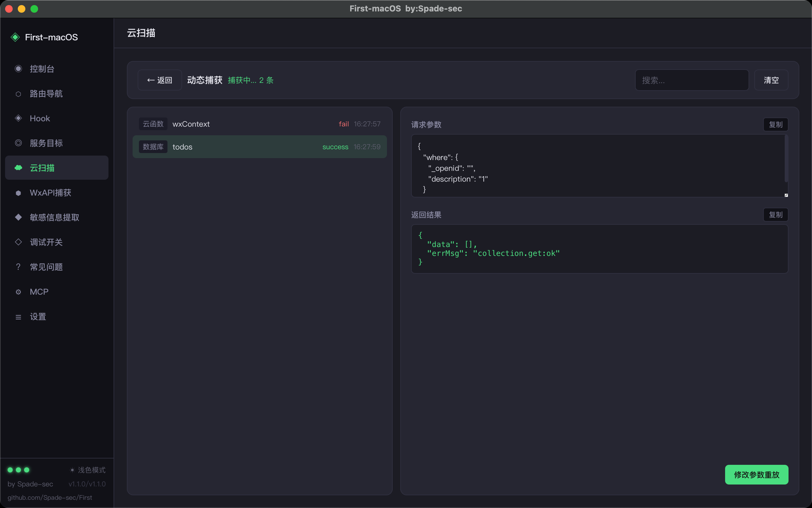Click the 云函数 type tag
Image resolution: width=812 pixels, height=508 pixels.
(x=153, y=124)
